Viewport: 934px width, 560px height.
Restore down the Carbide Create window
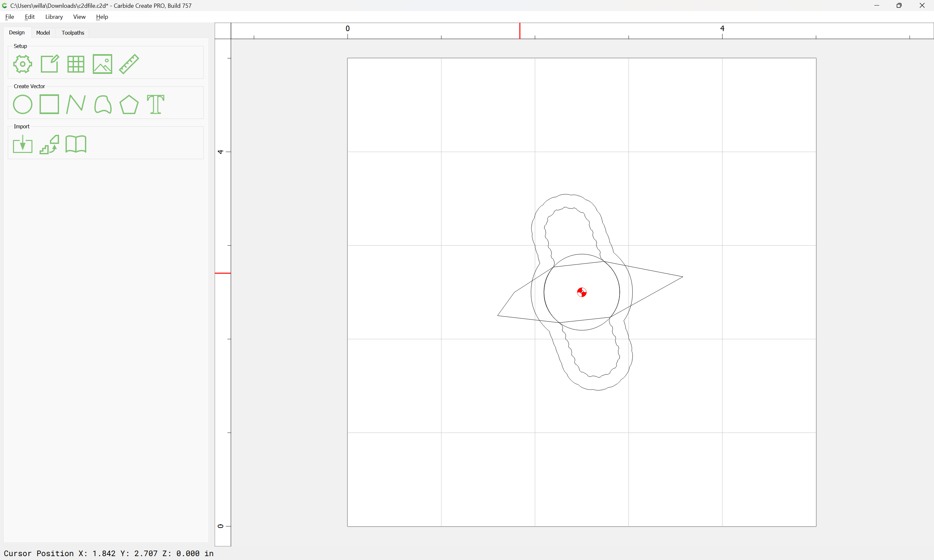[899, 6]
